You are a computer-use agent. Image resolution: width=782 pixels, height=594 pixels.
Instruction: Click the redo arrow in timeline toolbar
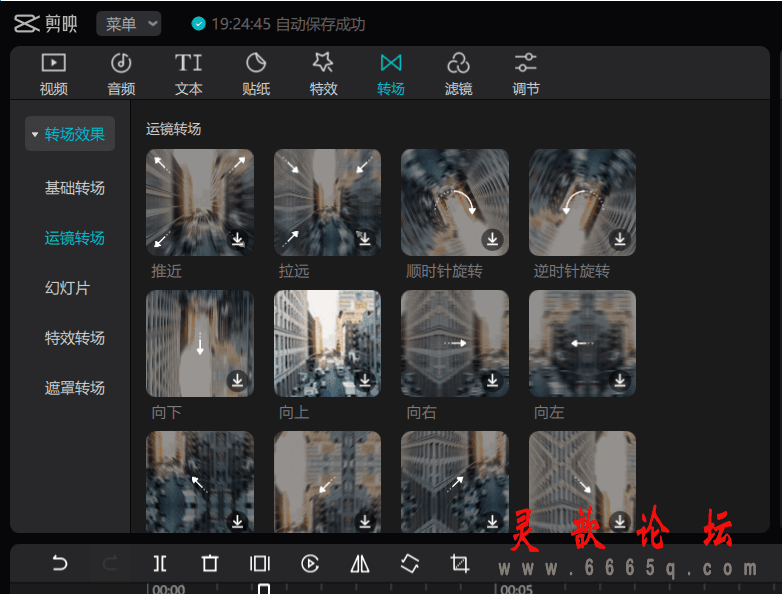110,564
